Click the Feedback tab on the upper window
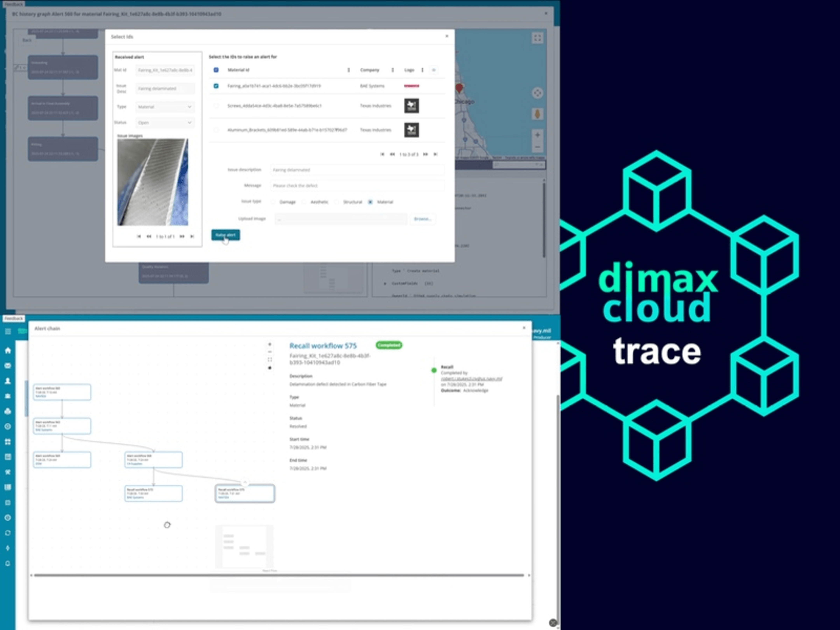 click(x=14, y=4)
